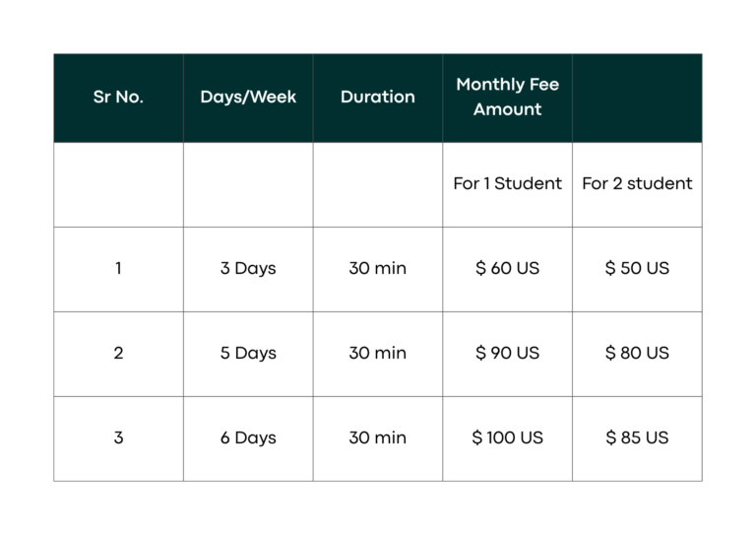Click the "Sr No." column header

[x=118, y=98]
